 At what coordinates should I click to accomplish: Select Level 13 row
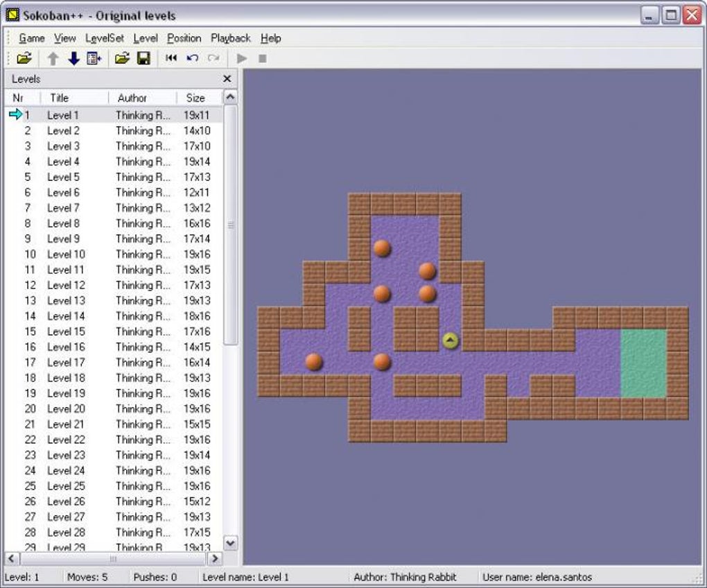(x=114, y=300)
